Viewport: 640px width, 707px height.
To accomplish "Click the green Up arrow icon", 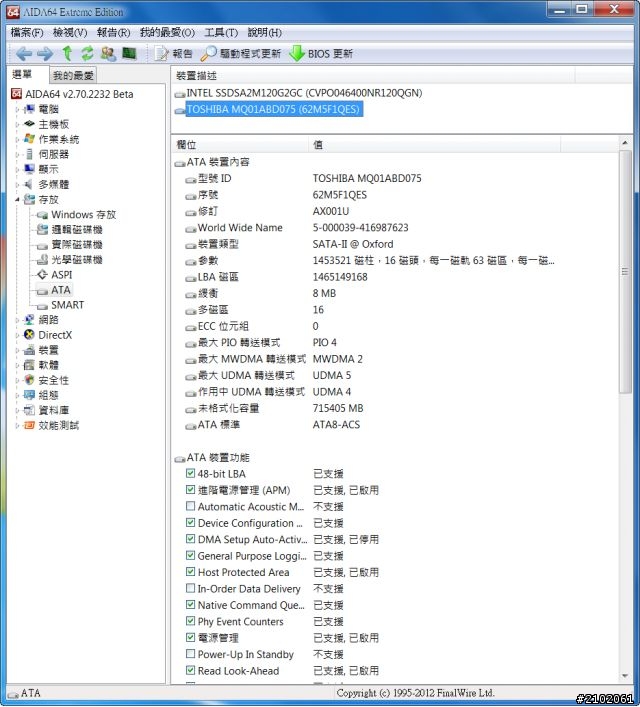I will tap(67, 53).
